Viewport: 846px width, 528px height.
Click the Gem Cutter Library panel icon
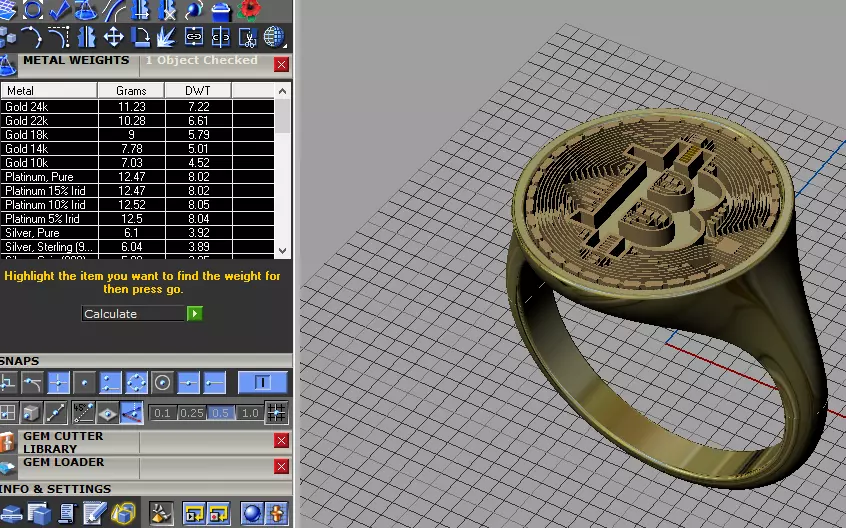point(8,442)
